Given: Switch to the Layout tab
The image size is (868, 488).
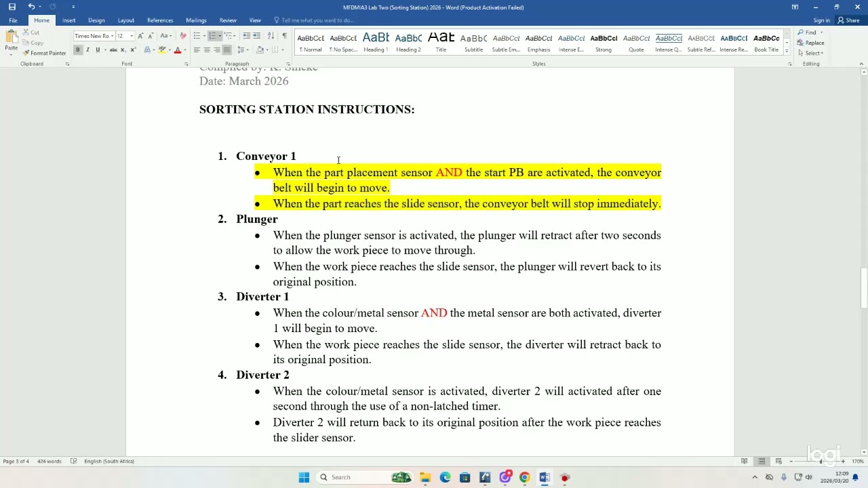Looking at the screenshot, I should coord(126,20).
